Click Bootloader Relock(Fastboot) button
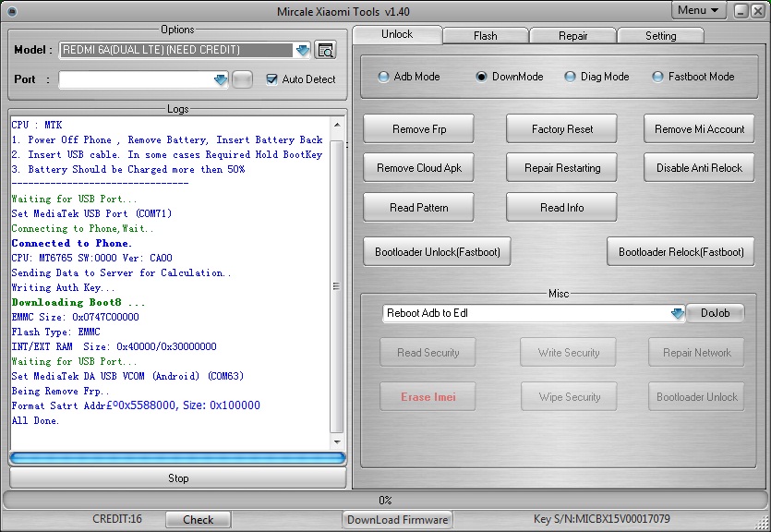 click(x=681, y=252)
